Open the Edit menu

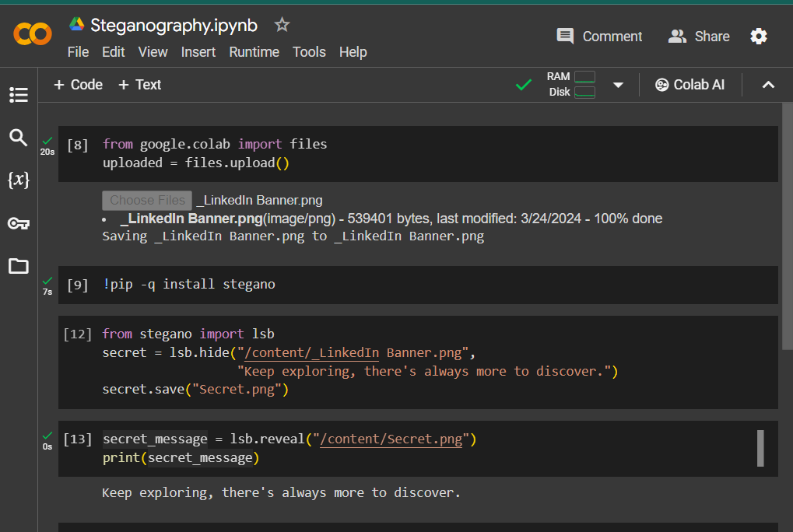[114, 52]
